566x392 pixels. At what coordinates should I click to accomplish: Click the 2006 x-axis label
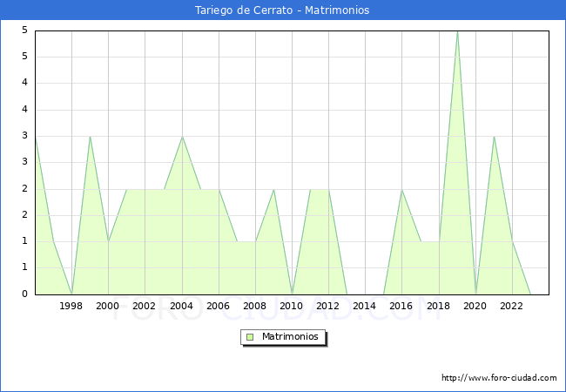[218, 306]
